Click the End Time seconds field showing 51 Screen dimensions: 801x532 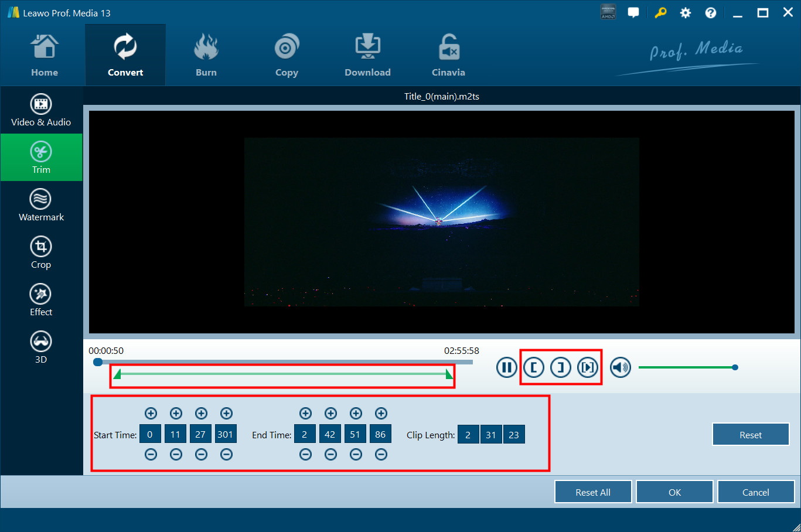point(355,434)
